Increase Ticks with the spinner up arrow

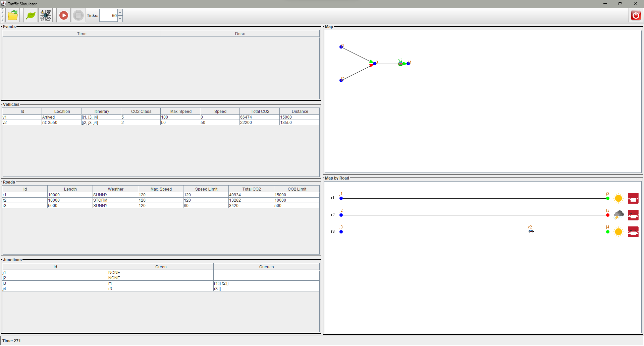tap(120, 12)
